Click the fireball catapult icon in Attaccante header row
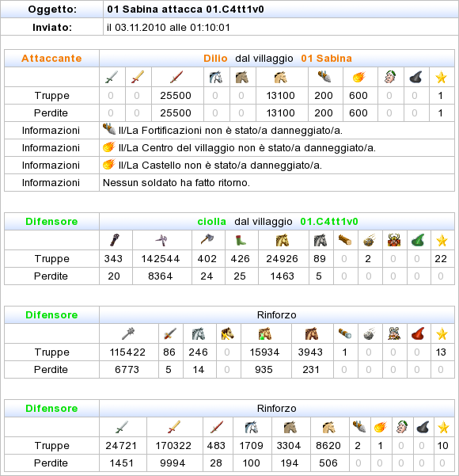 tap(359, 77)
